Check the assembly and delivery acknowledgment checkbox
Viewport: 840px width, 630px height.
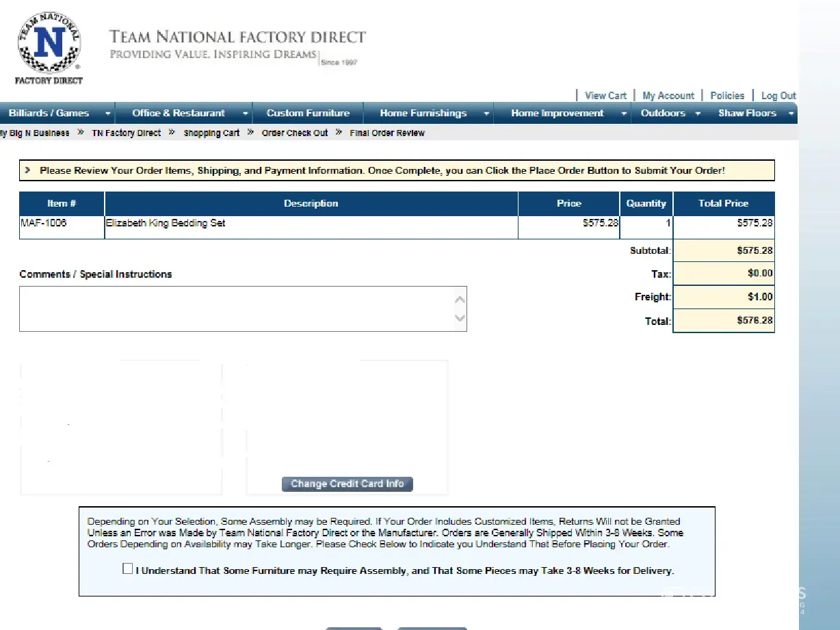(128, 569)
